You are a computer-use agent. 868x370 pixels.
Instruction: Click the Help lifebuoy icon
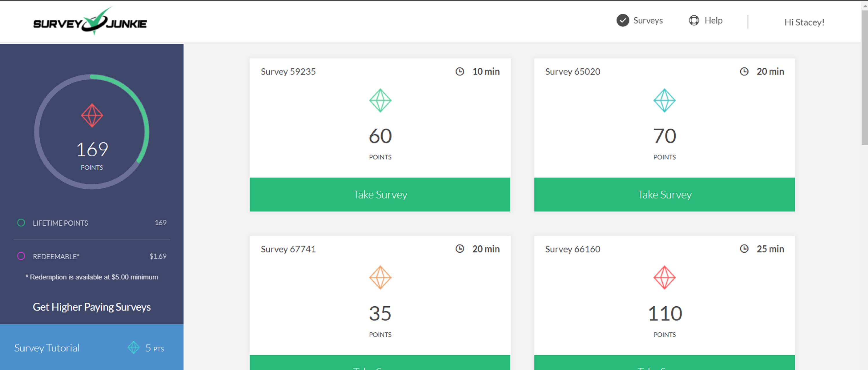point(694,20)
